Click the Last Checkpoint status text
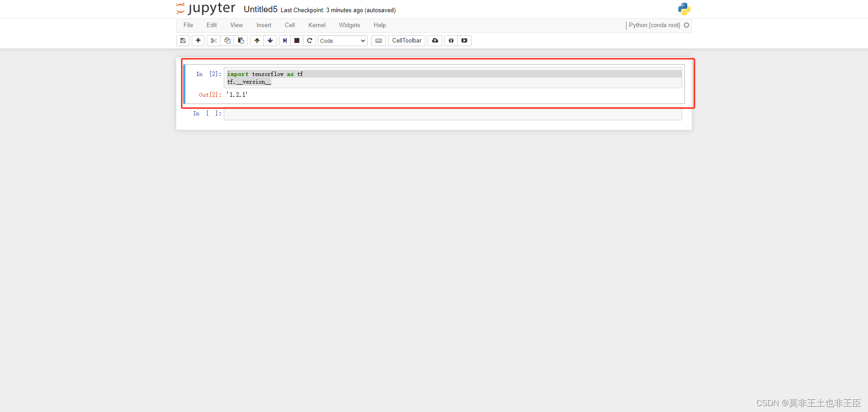Image resolution: width=868 pixels, height=412 pixels. pos(338,10)
